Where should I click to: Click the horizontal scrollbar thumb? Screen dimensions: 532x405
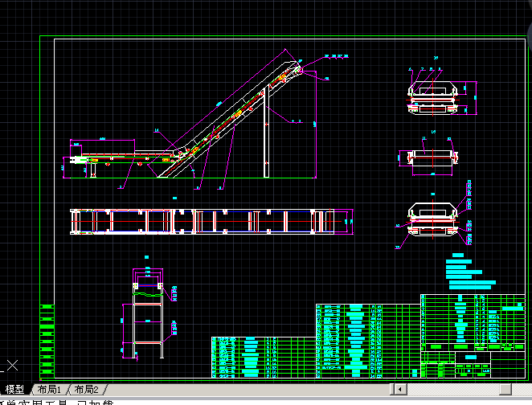(505, 389)
